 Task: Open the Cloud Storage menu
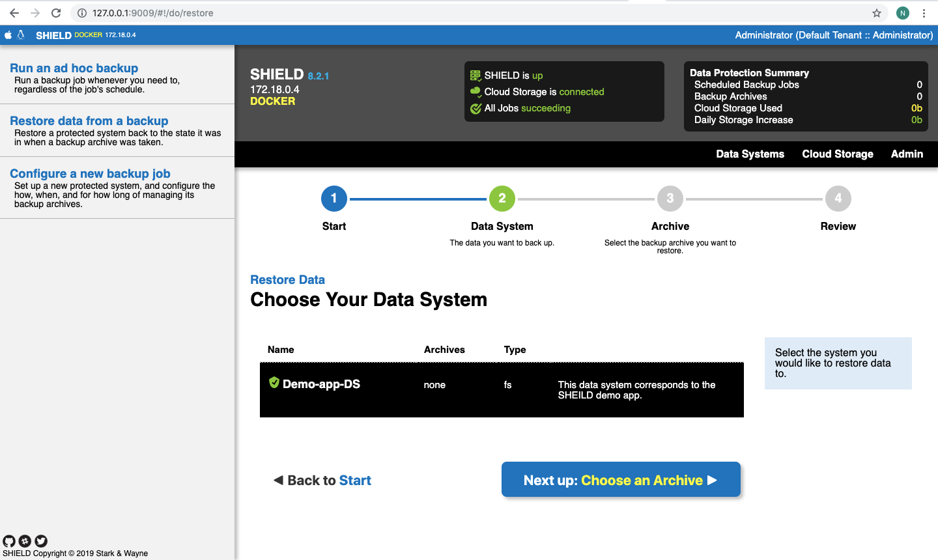(x=837, y=154)
